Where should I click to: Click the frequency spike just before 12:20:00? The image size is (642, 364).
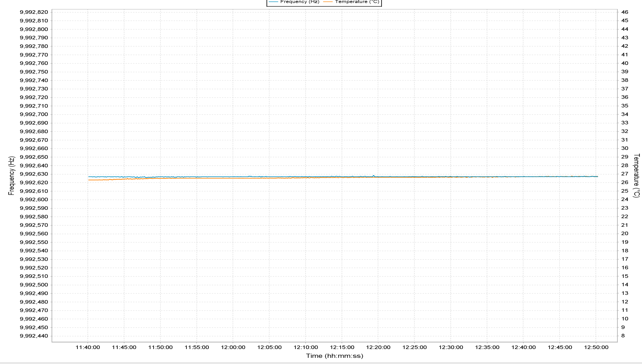pos(374,176)
